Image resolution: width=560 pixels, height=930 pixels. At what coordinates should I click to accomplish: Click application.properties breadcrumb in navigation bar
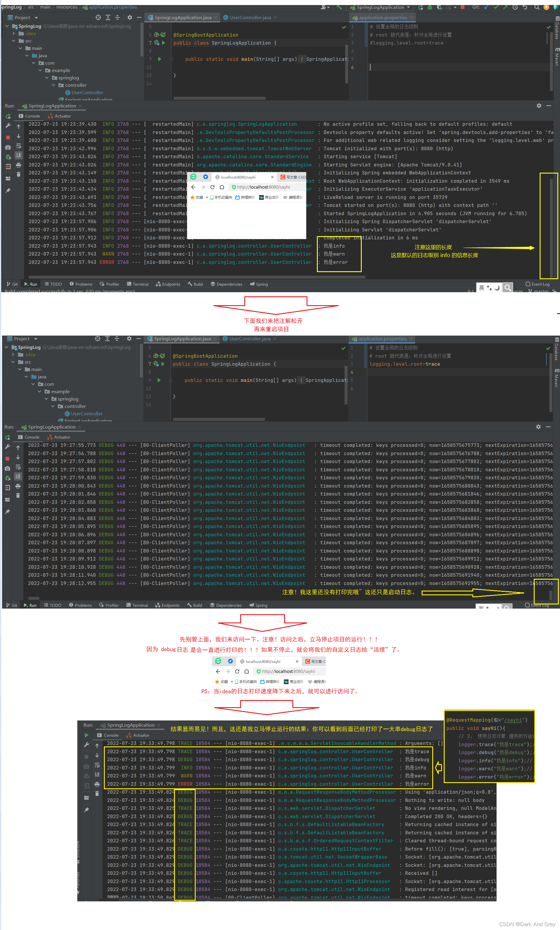pyautogui.click(x=110, y=7)
